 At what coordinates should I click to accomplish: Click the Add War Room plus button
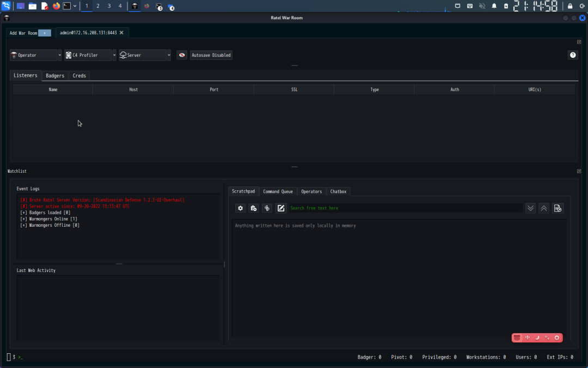pos(44,33)
